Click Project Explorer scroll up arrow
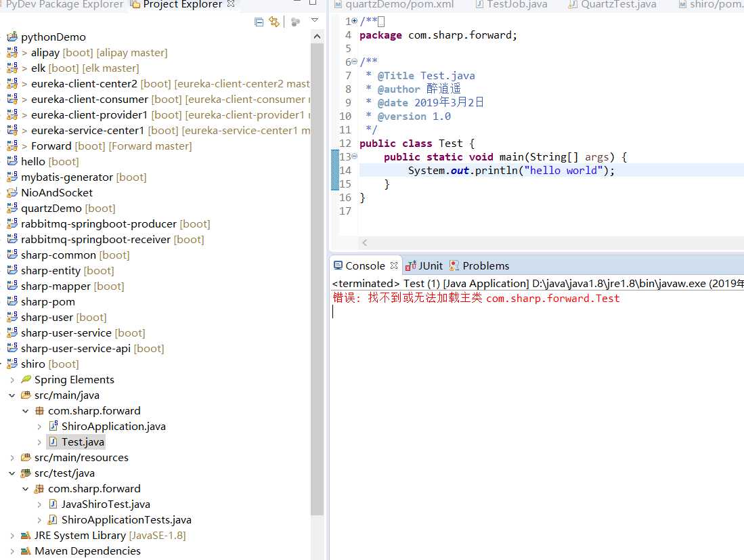The height and width of the screenshot is (560, 744). click(x=317, y=37)
